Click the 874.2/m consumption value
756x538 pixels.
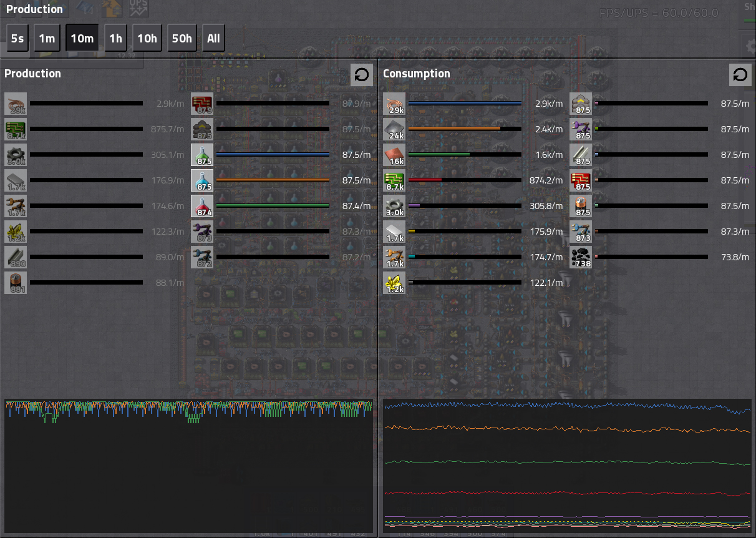point(546,180)
